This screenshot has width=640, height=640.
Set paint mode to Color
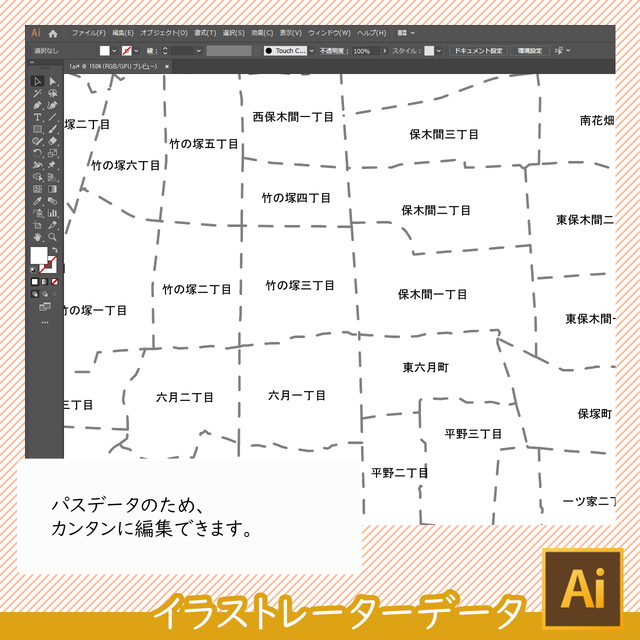35,282
